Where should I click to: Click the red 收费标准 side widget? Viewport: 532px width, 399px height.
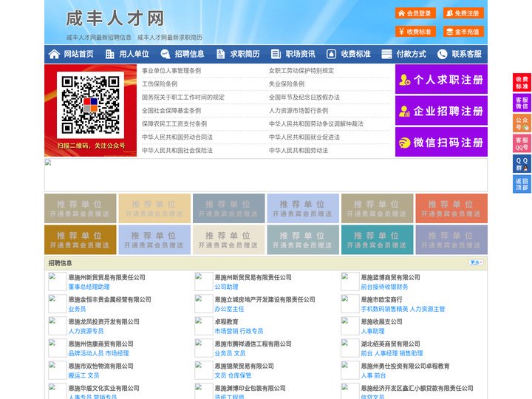(x=522, y=83)
